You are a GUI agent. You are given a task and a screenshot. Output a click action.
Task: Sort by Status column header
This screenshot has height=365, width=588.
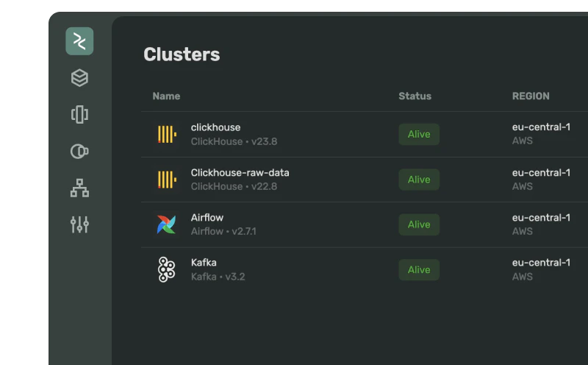pos(415,96)
